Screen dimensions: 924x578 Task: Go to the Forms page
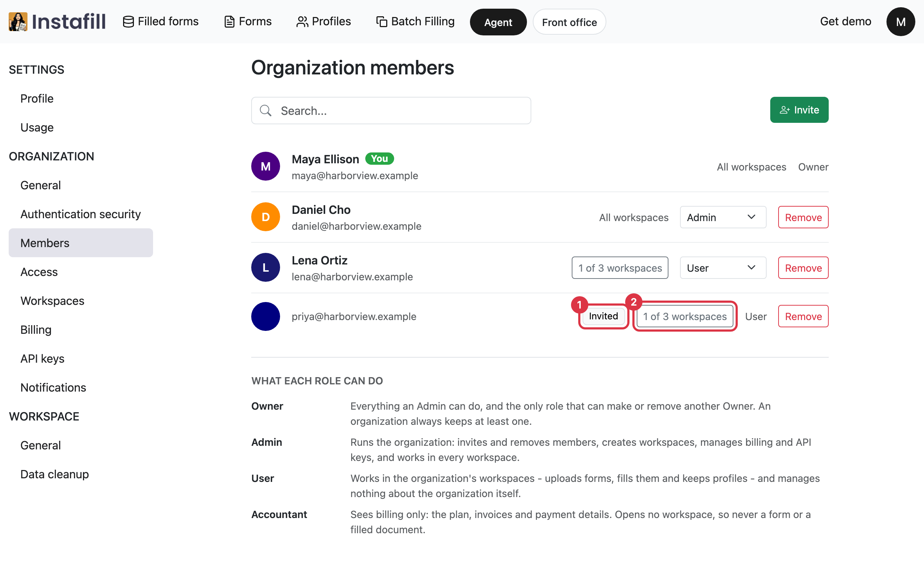click(x=247, y=21)
